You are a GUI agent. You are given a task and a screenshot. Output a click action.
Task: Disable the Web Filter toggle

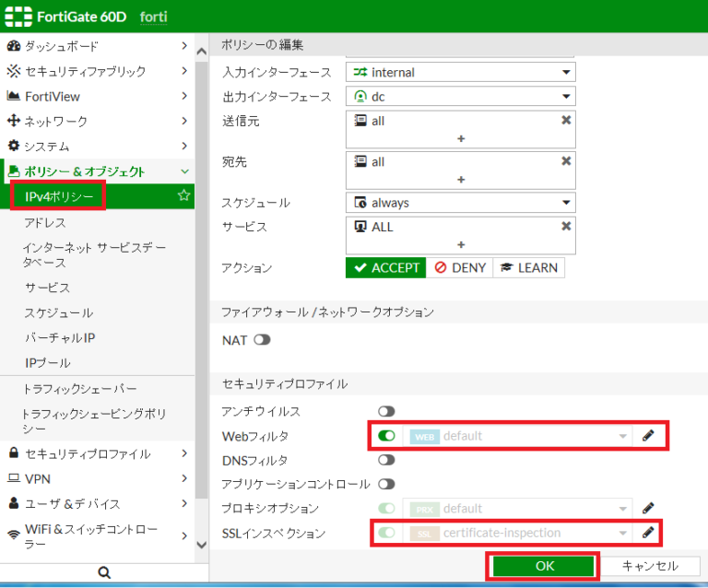click(386, 436)
